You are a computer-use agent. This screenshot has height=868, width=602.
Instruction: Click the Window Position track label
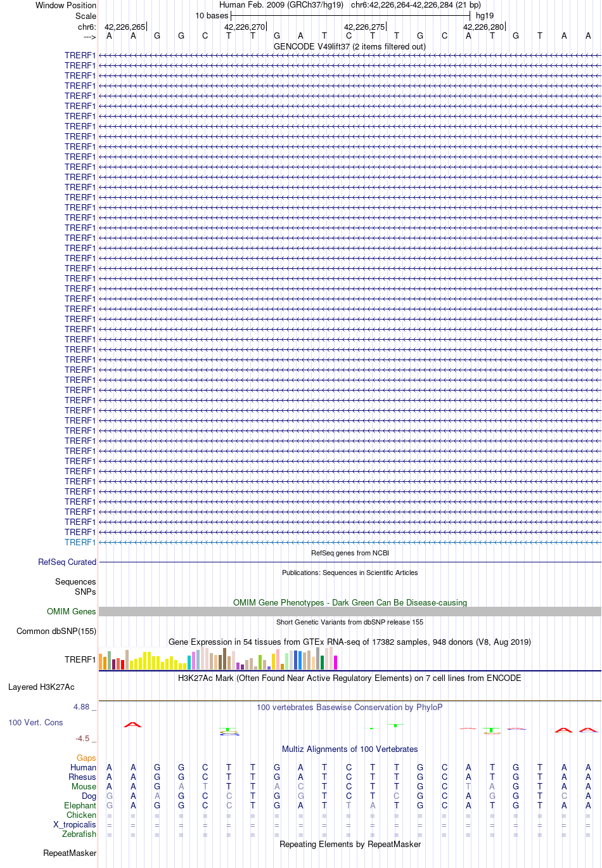(x=66, y=5)
